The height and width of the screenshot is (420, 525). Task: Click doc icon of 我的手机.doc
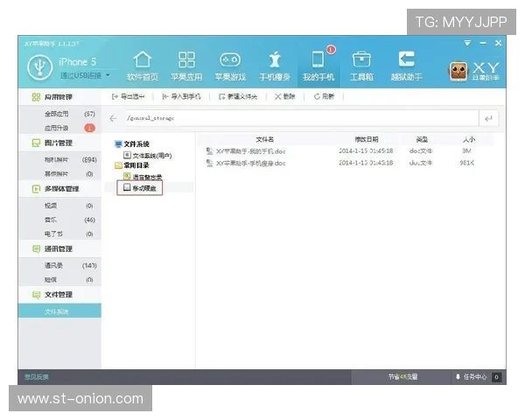(210, 151)
